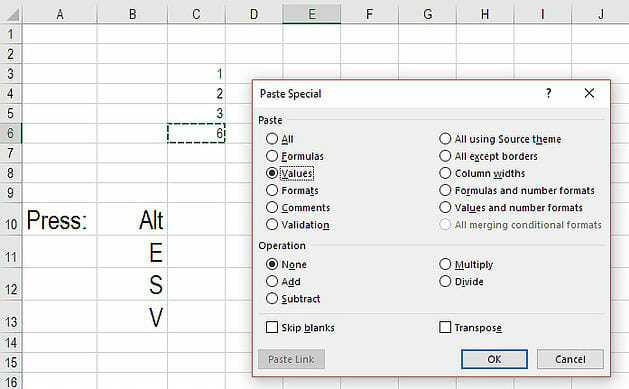Click the Select All corner triangle
The width and height of the screenshot is (629, 389).
12,15
